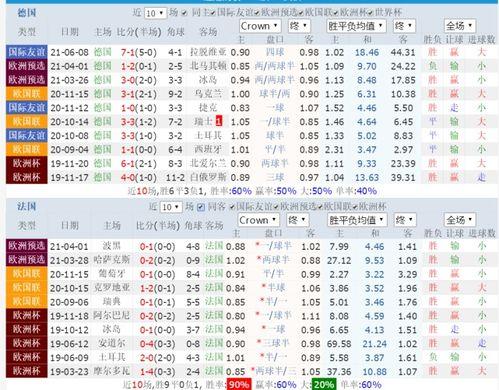Click highlighted 90% win rate for 法国
Screen dimensions: 499x390
(239, 385)
